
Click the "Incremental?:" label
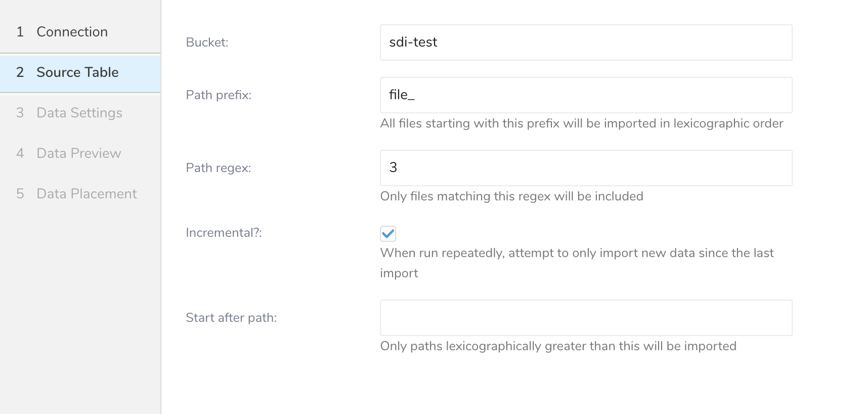(224, 233)
